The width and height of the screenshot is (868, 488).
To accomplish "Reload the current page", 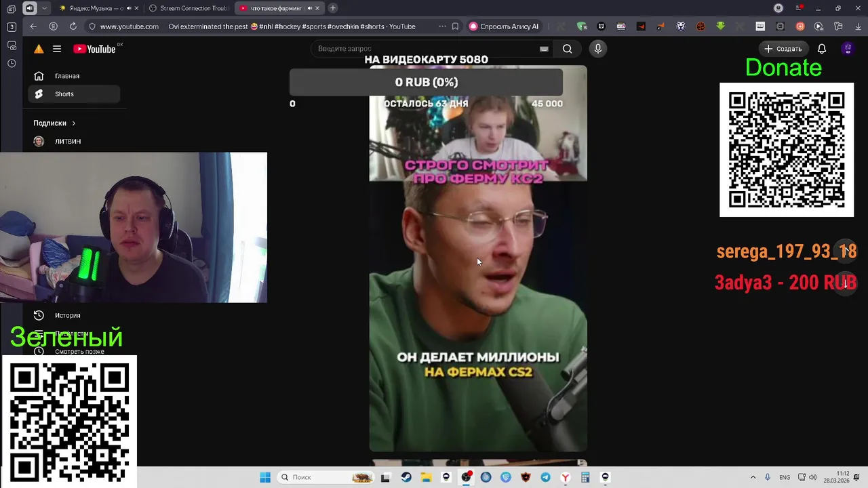I will (73, 26).
